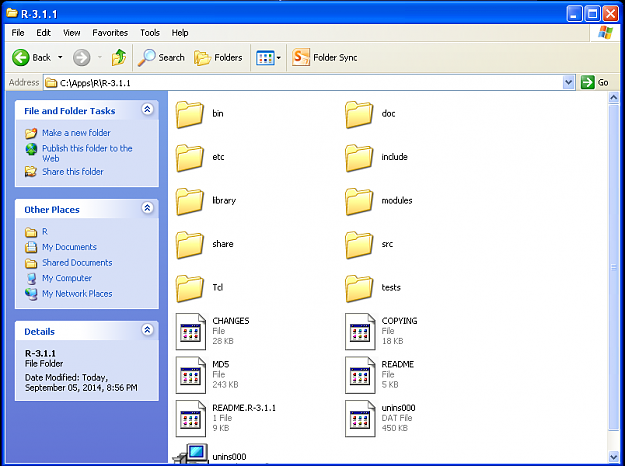The image size is (625, 466).
Task: Open My Computer from Other Places
Action: pyautogui.click(x=67, y=278)
